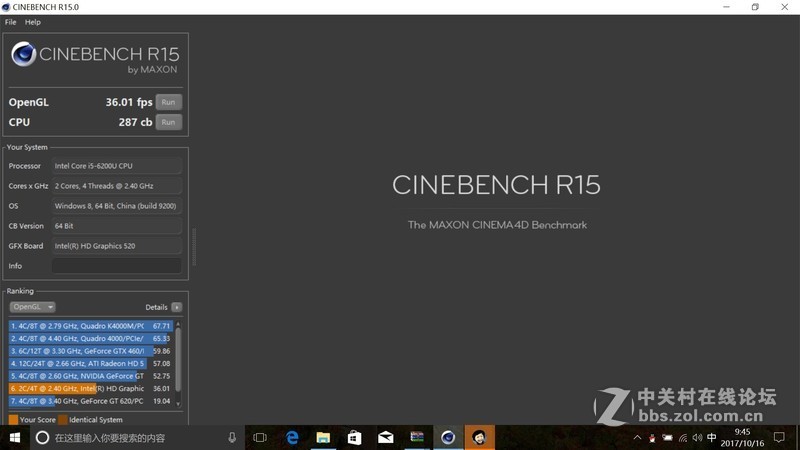This screenshot has width=800, height=450.
Task: Click the microphone icon in search box
Action: (x=232, y=438)
